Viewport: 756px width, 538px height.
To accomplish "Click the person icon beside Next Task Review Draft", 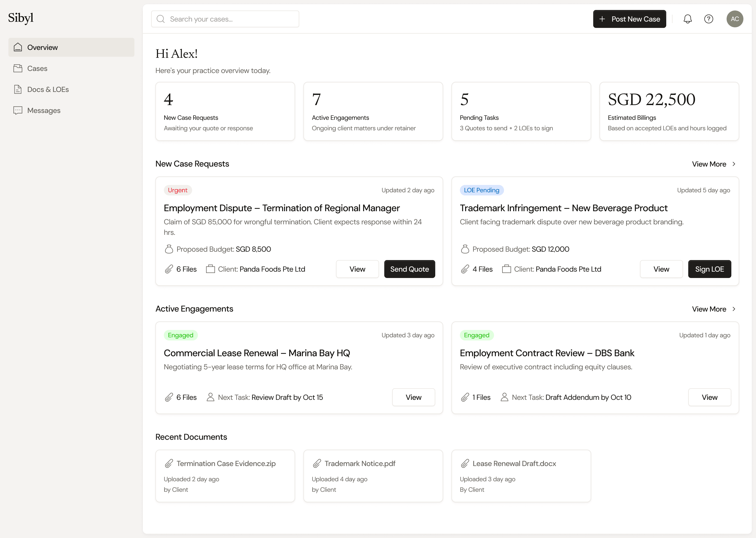I will [x=211, y=397].
